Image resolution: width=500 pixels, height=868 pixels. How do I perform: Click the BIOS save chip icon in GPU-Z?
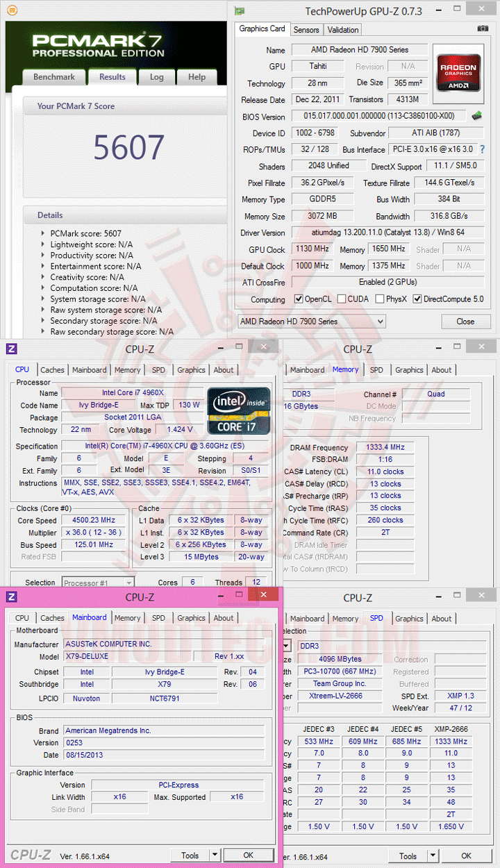pos(477,116)
